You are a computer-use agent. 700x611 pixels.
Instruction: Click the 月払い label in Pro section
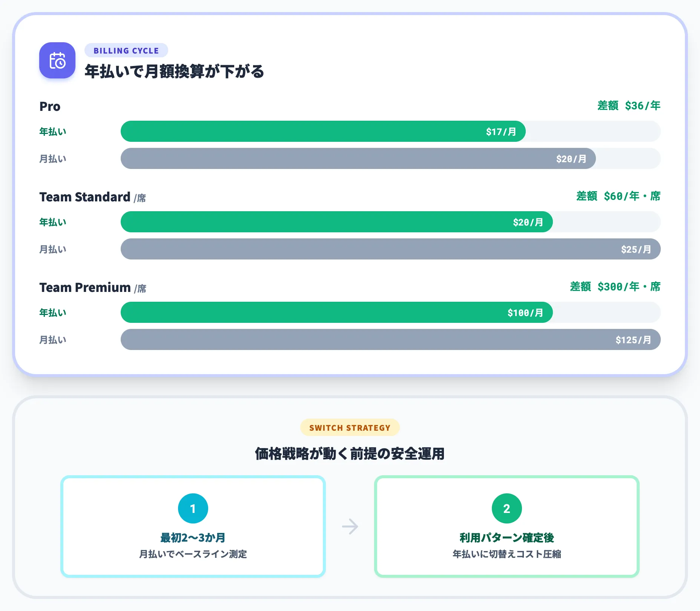click(53, 159)
